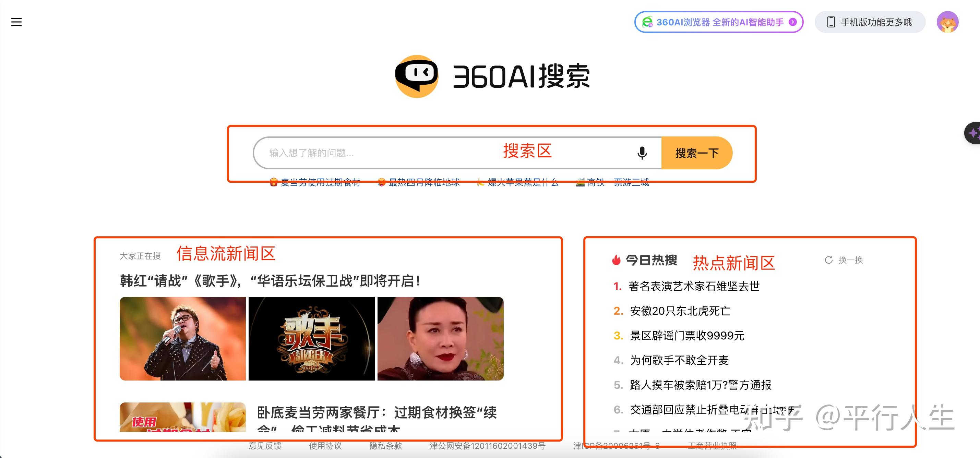Open the user avatar profile
Viewport: 980px width, 458px height.
pyautogui.click(x=947, y=22)
